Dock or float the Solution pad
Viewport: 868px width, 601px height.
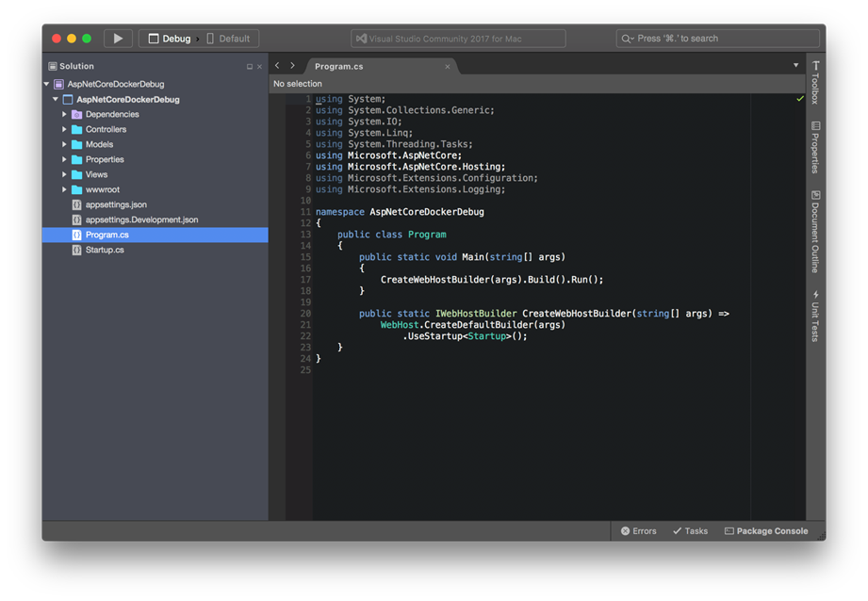(249, 67)
